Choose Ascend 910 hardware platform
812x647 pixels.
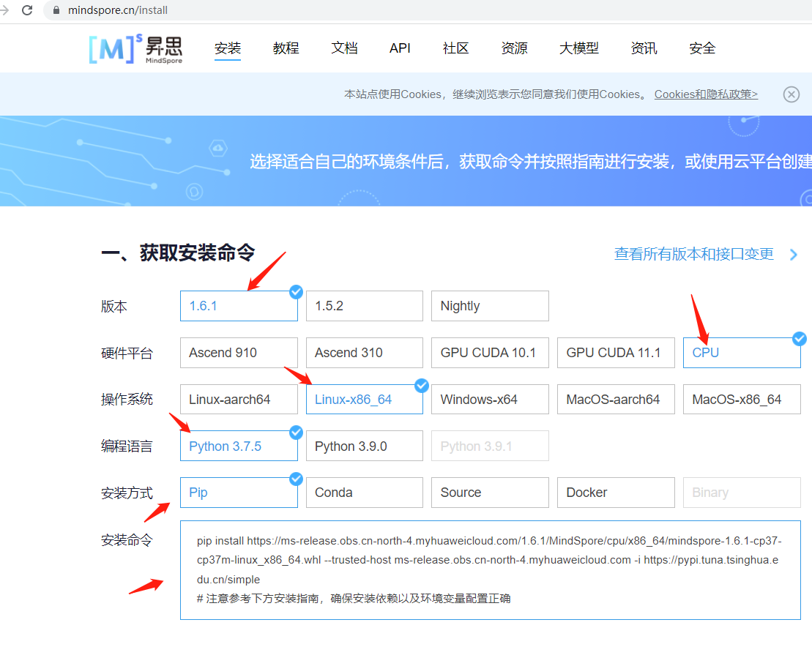coord(239,353)
